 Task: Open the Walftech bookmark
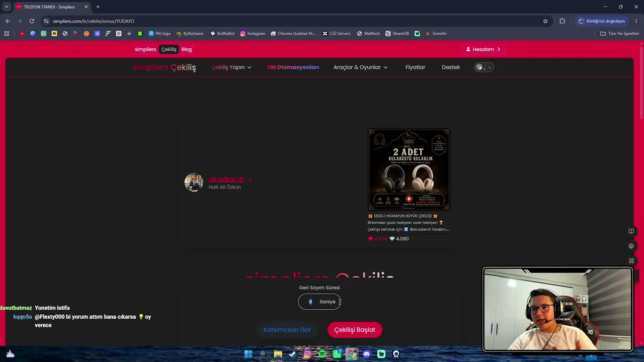[368, 34]
